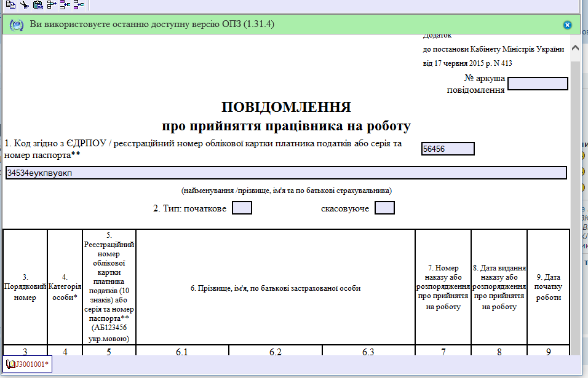Click the book icon on the J3001001 tab
This screenshot has height=378, width=588.
click(x=11, y=364)
